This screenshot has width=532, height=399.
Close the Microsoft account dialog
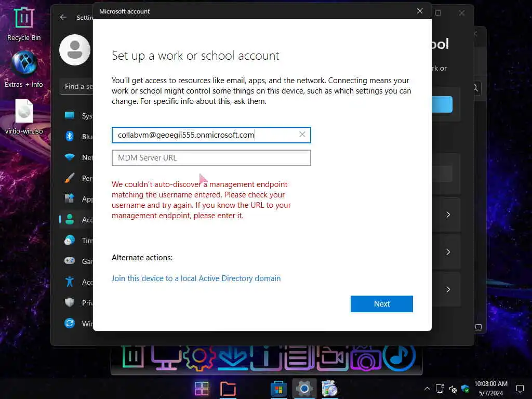click(420, 11)
